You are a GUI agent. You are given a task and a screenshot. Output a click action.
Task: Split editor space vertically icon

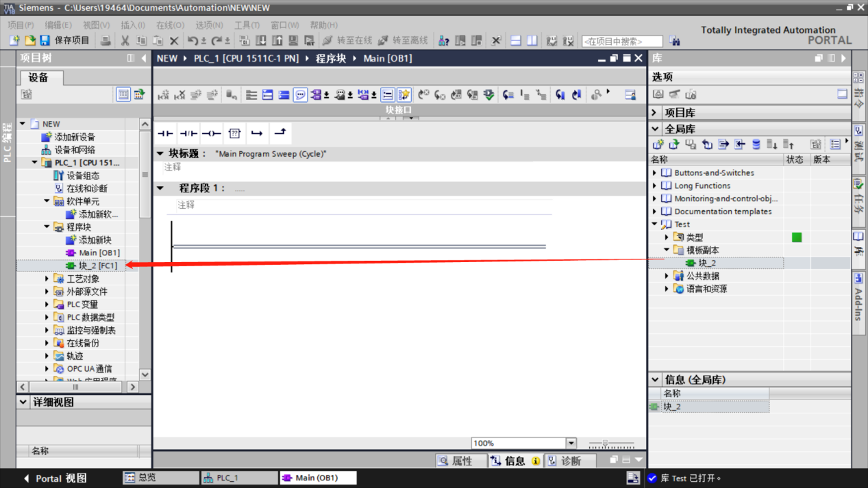click(x=532, y=41)
